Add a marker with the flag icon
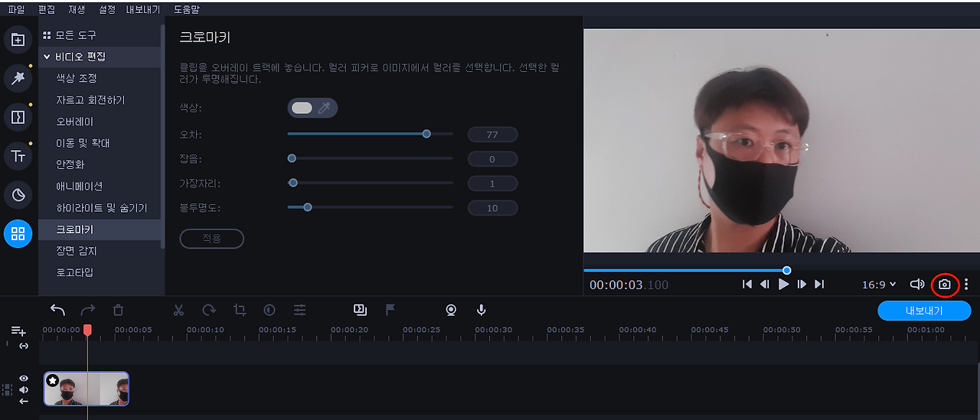This screenshot has width=980, height=420. coord(390,309)
